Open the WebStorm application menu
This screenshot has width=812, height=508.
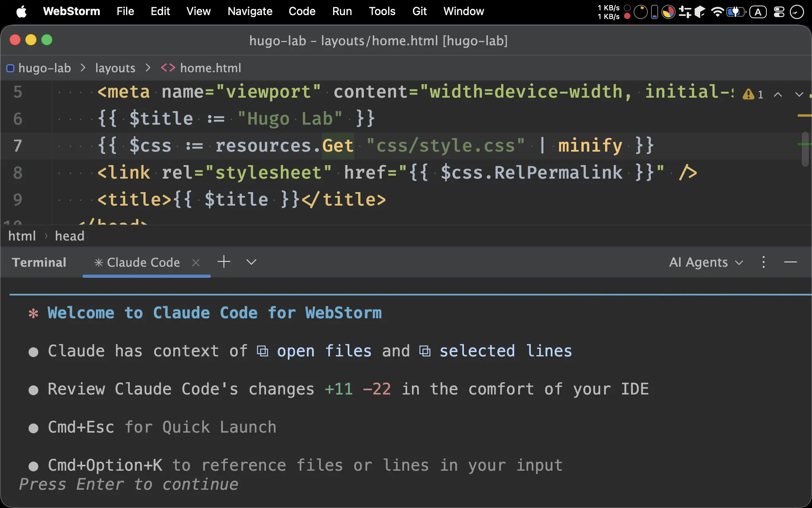(72, 12)
